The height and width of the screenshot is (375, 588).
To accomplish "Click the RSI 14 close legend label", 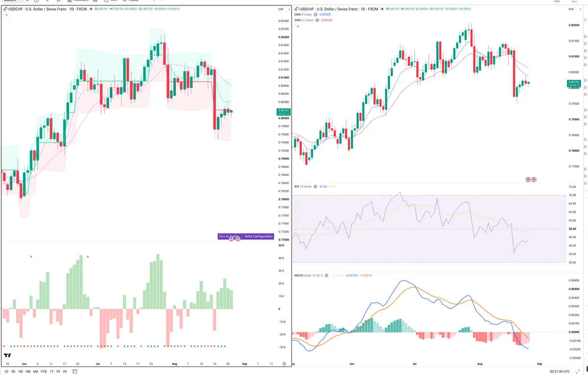I will (303, 187).
